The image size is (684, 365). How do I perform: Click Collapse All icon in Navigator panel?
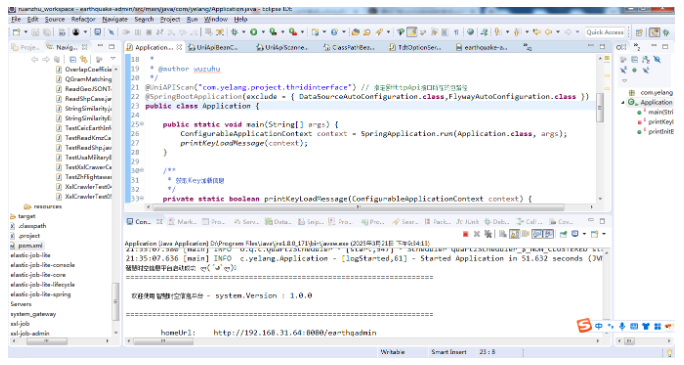click(x=72, y=59)
